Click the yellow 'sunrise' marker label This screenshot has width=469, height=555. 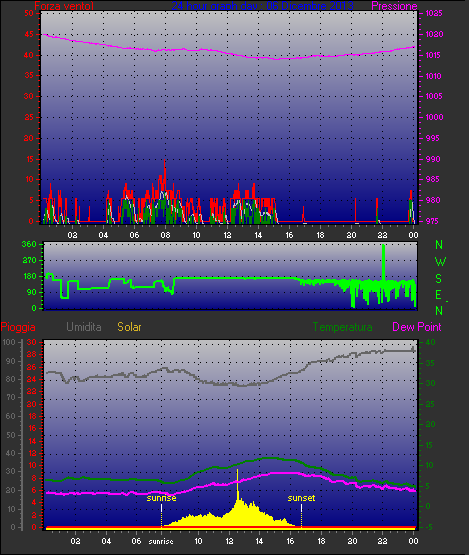161,498
